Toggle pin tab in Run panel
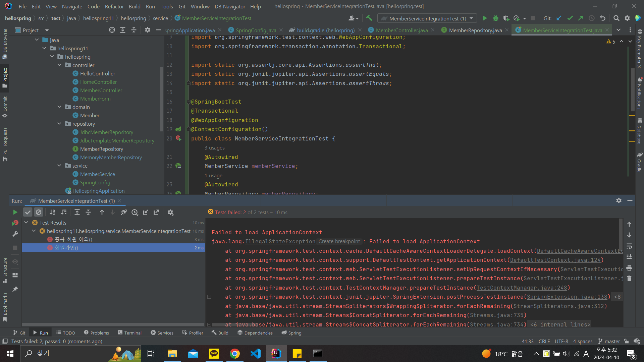Viewport: 644px width, 362px height. click(15, 289)
